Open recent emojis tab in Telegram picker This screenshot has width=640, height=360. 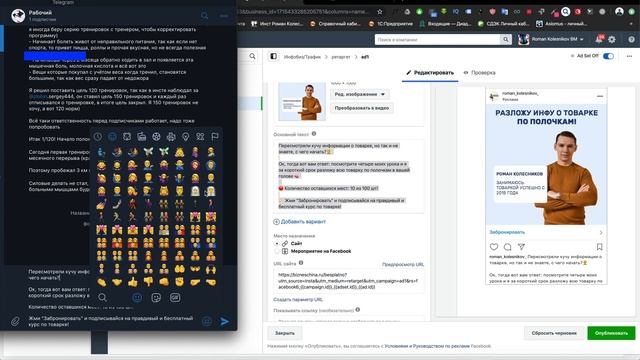(98, 137)
